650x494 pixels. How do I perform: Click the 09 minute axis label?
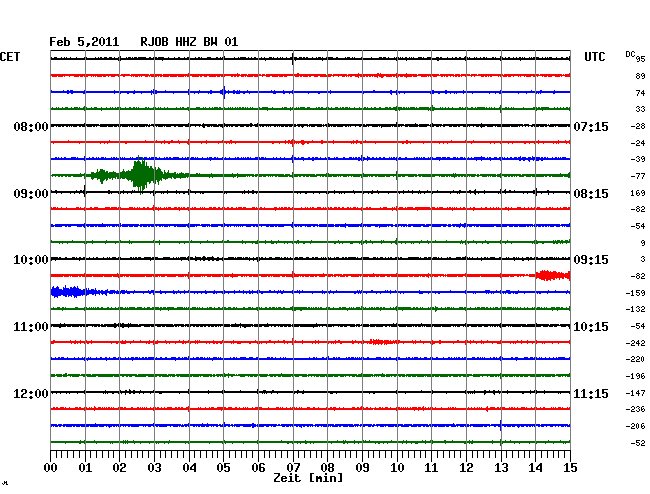[362, 467]
